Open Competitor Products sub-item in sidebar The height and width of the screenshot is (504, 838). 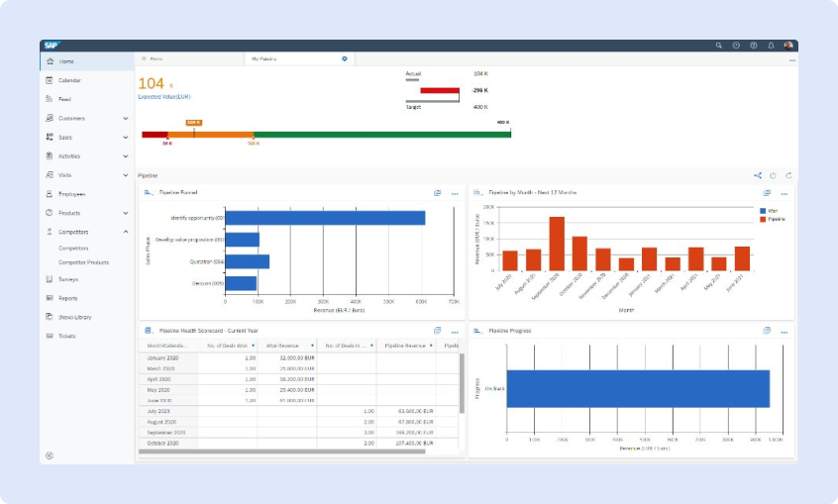tap(83, 262)
